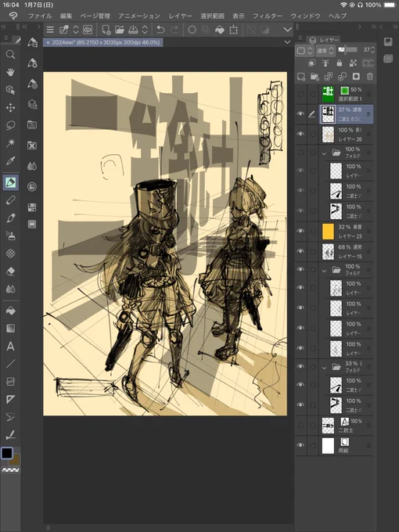Screen dimensions: 399x532
Task: Select the Fill bucket tool
Action: (10, 311)
